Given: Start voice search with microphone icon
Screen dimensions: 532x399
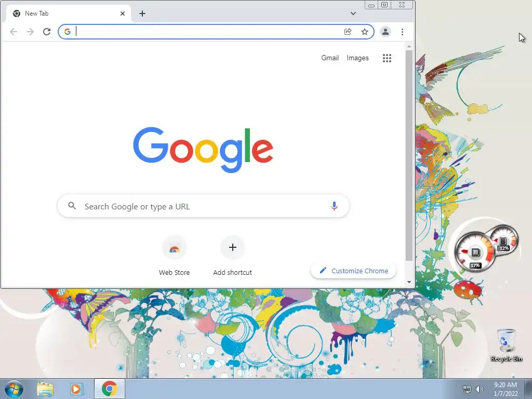Looking at the screenshot, I should (x=334, y=206).
